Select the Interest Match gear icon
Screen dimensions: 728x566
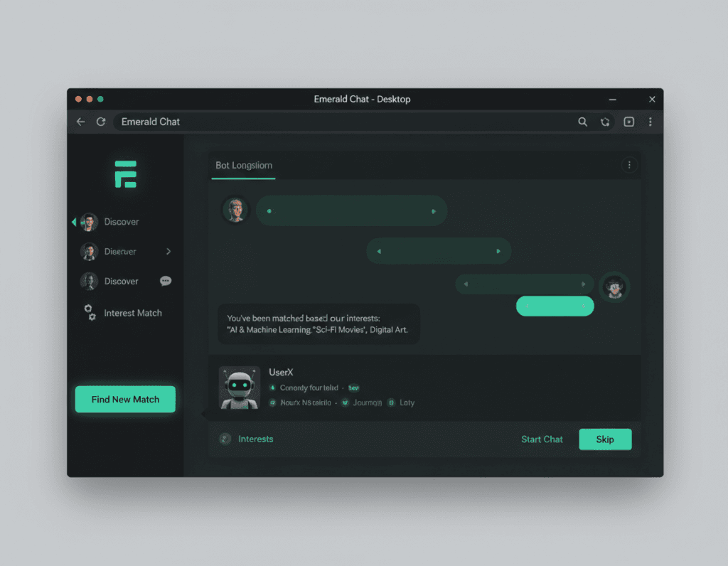click(90, 313)
